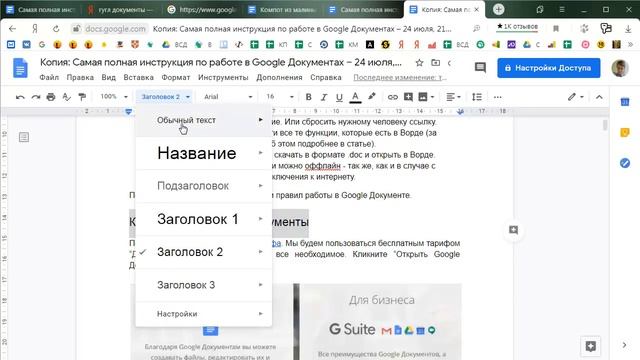Screen dimensions: 640x360
Task: Open the Формат menu
Action: (x=176, y=78)
